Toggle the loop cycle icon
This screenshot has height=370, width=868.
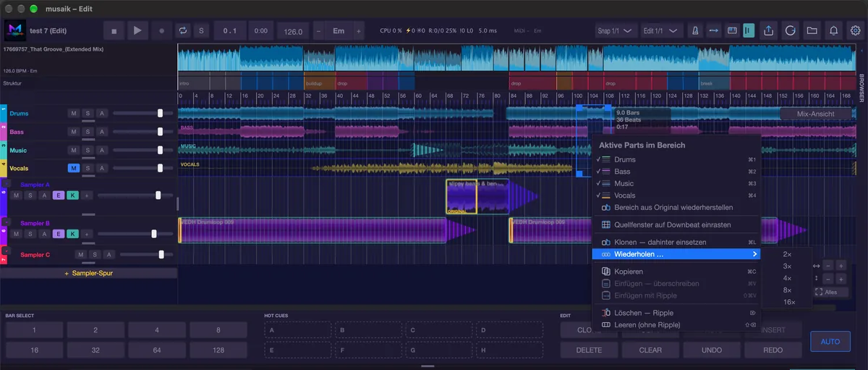183,31
